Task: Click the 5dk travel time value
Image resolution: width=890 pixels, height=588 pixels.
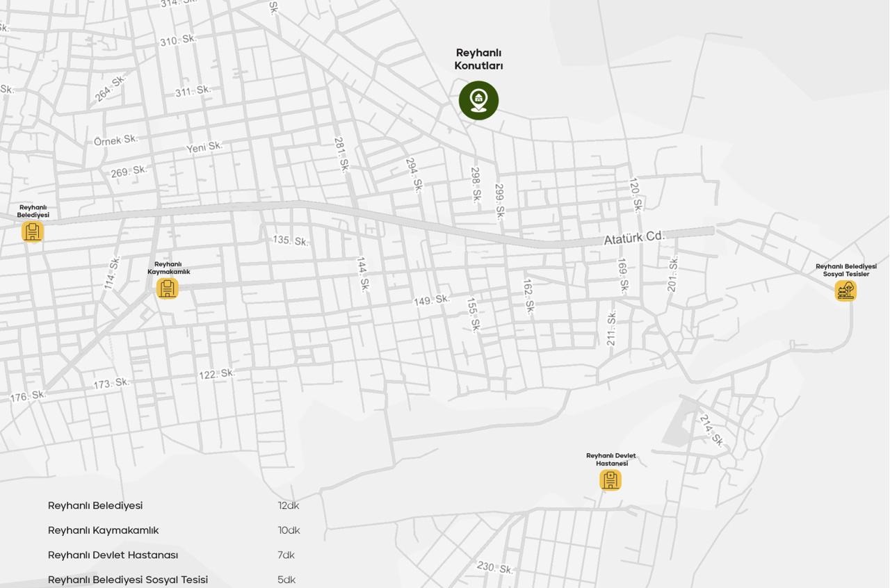Action: [286, 580]
